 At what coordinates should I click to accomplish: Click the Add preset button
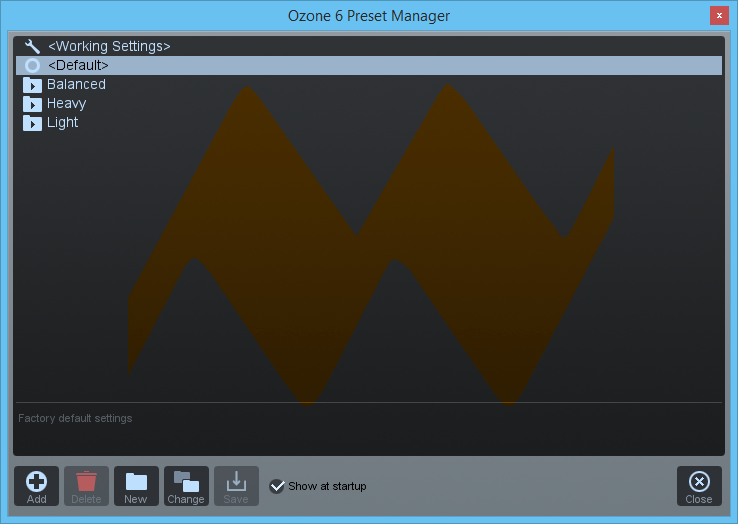coord(36,486)
